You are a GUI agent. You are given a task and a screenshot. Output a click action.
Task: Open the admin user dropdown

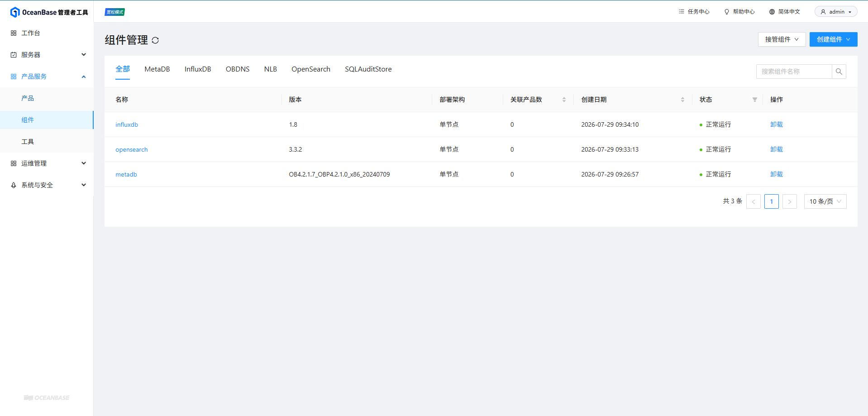(x=836, y=12)
